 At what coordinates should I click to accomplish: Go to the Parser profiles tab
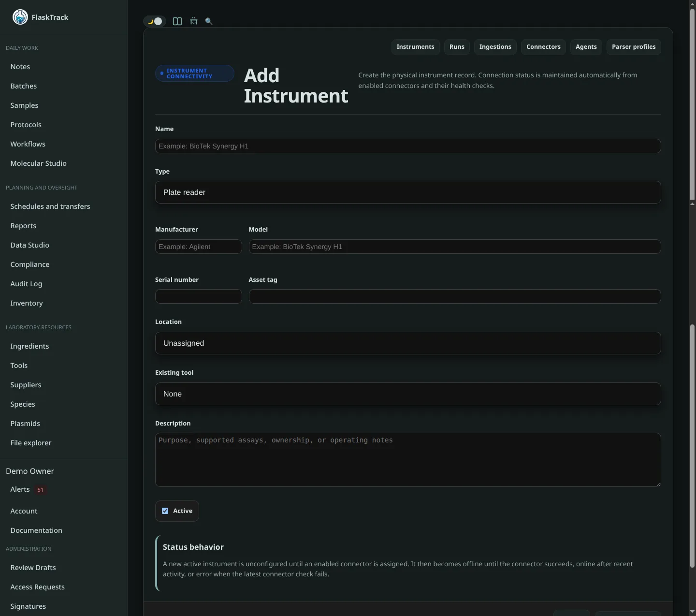click(x=634, y=47)
